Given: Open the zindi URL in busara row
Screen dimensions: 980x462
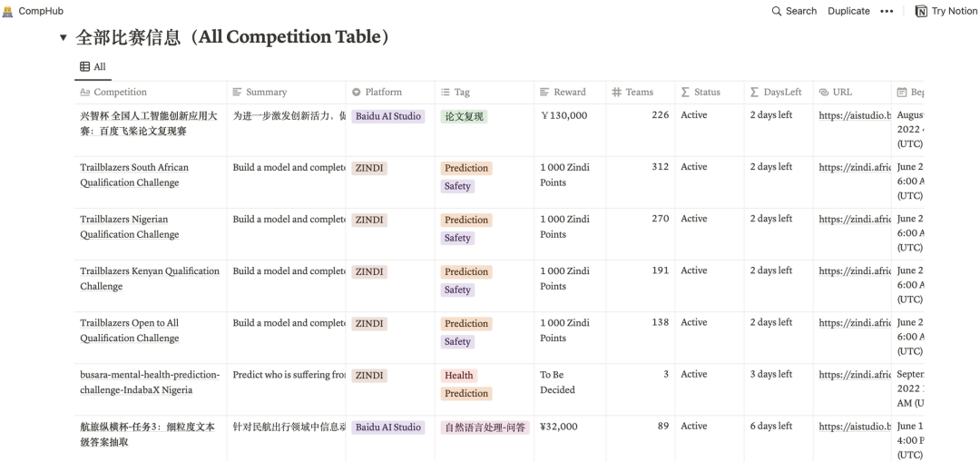Looking at the screenshot, I should click(x=855, y=375).
